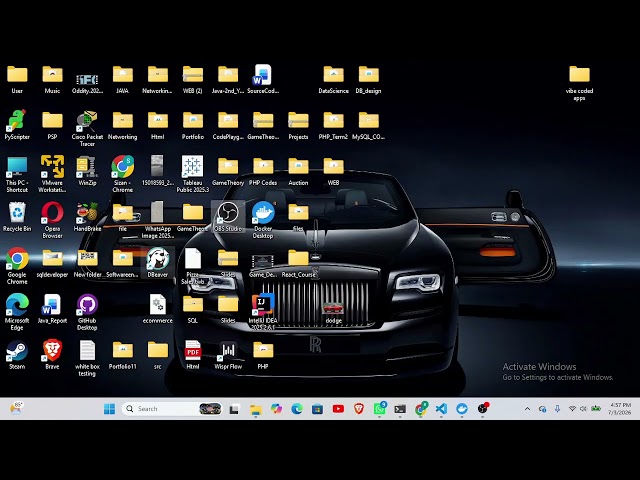Open WhatsApp from the taskbar
This screenshot has width=640, height=480.
click(380, 409)
